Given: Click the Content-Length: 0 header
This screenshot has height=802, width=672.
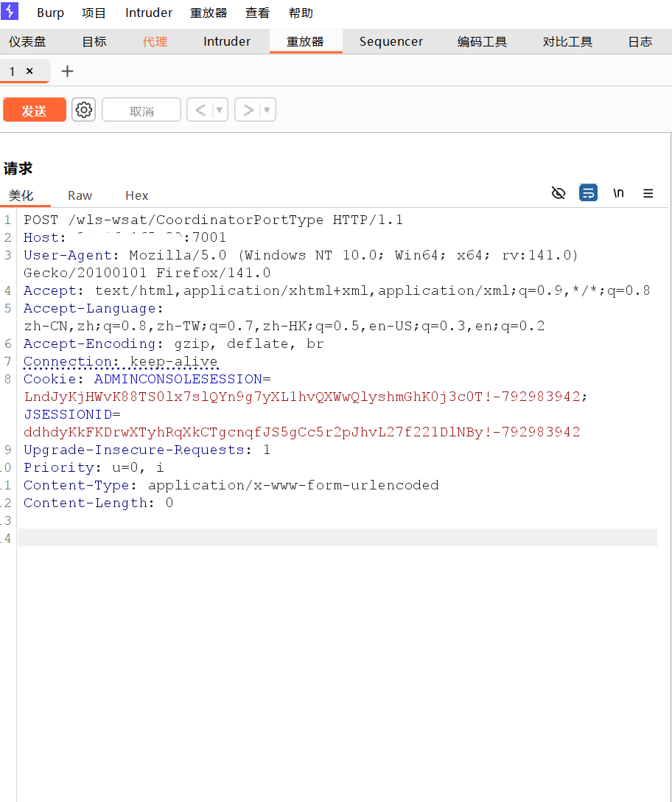Looking at the screenshot, I should 98,503.
